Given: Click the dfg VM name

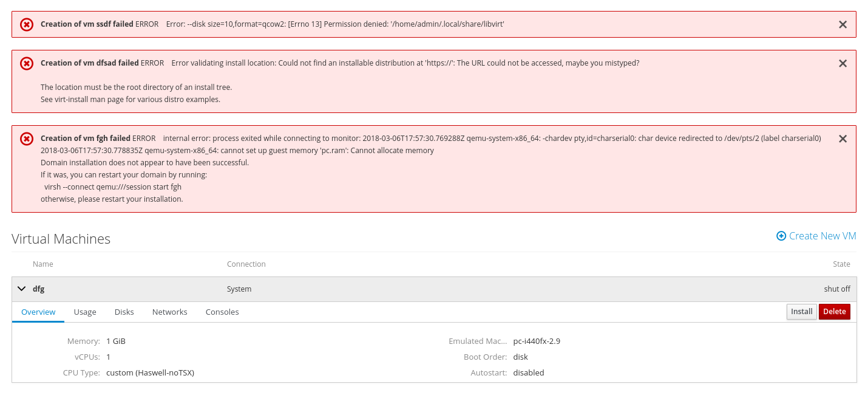Looking at the screenshot, I should [39, 289].
